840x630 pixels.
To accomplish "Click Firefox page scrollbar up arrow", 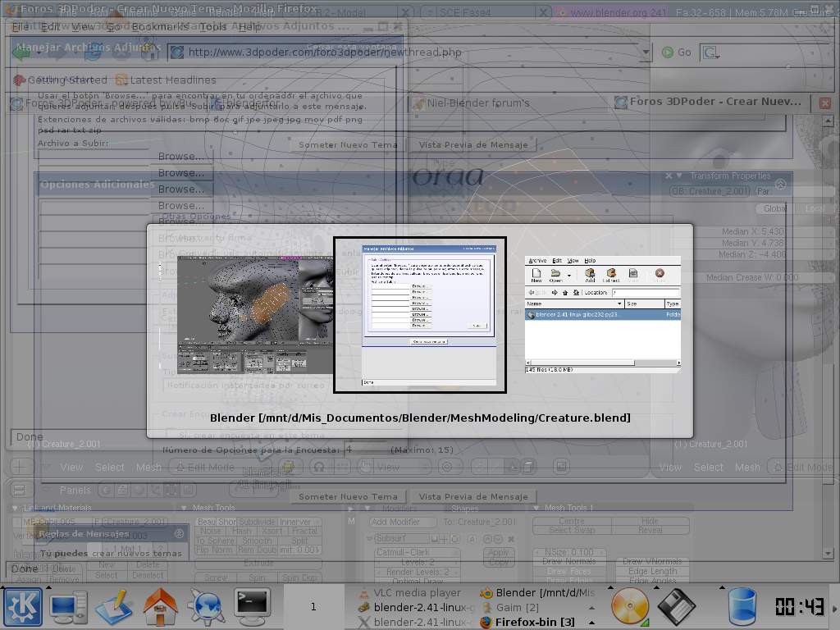I will click(x=828, y=121).
